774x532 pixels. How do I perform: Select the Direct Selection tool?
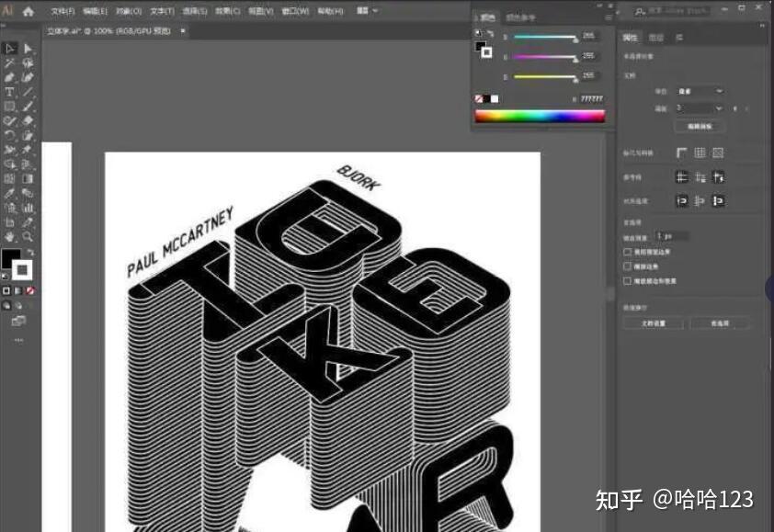tap(28, 49)
